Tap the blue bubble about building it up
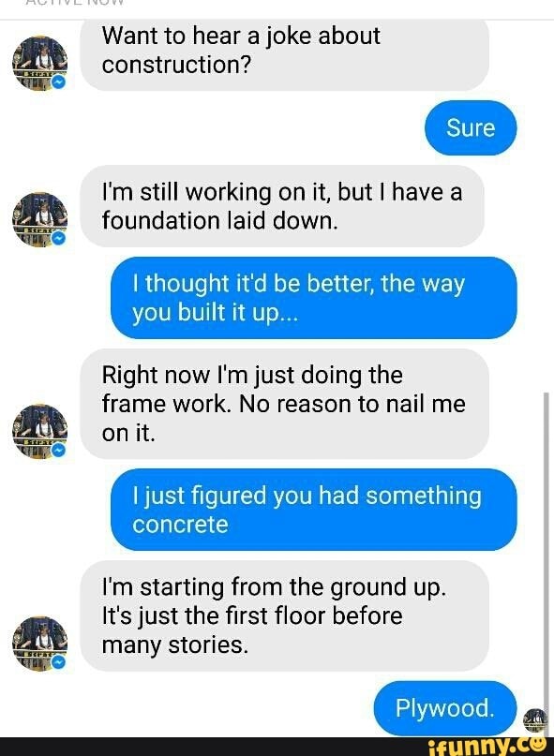Viewport: 554px width, 756px height. (314, 298)
